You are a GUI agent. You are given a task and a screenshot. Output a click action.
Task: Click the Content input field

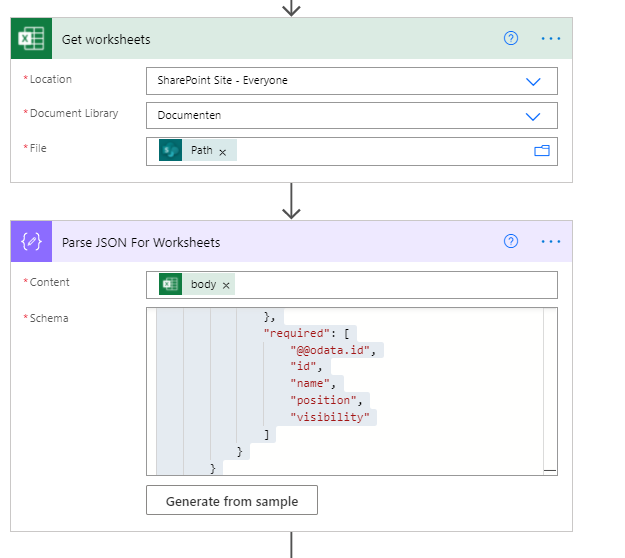(400, 285)
